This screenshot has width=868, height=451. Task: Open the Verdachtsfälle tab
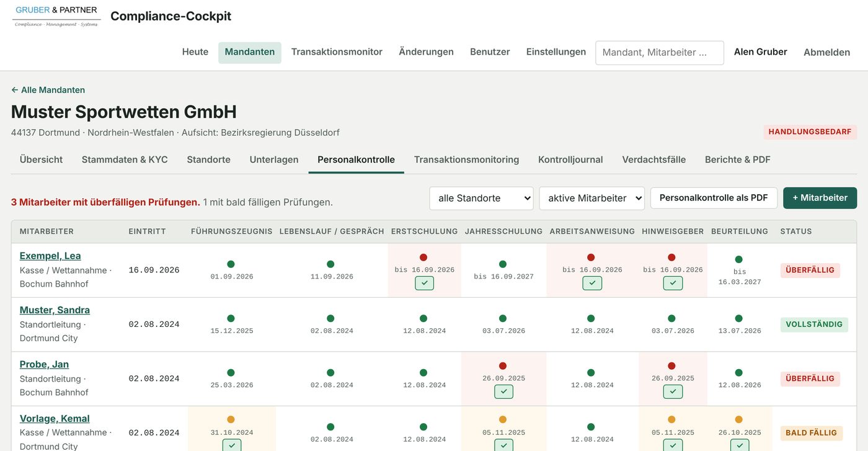pyautogui.click(x=654, y=159)
